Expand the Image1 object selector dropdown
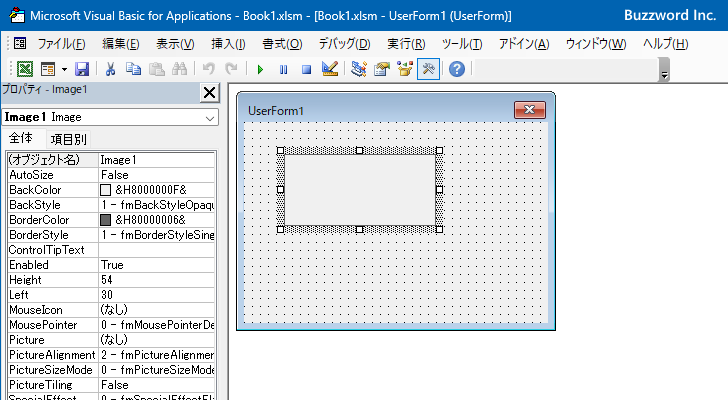 [x=210, y=118]
